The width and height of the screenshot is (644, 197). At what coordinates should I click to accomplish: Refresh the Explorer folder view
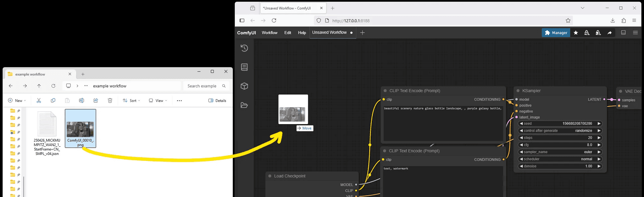pyautogui.click(x=53, y=86)
